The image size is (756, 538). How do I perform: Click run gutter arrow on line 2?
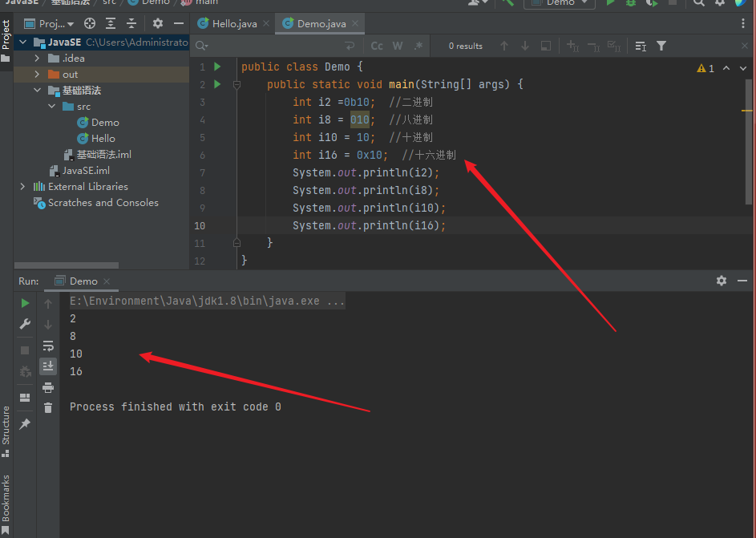217,84
